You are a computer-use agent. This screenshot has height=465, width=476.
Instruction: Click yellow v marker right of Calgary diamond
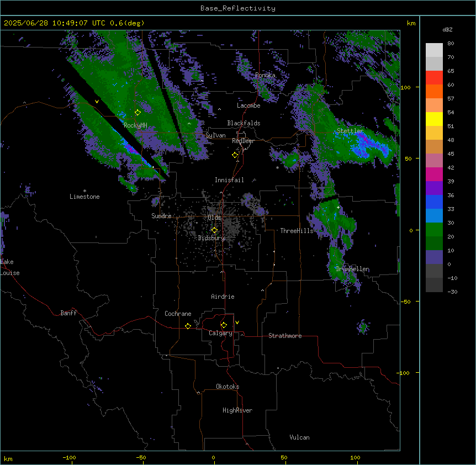pyautogui.click(x=237, y=323)
